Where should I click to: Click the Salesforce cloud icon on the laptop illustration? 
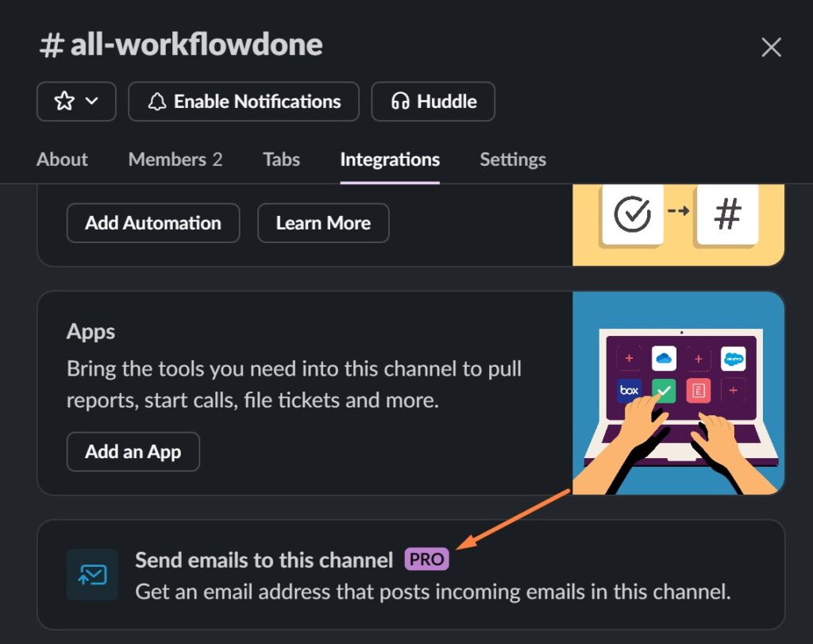click(x=733, y=359)
